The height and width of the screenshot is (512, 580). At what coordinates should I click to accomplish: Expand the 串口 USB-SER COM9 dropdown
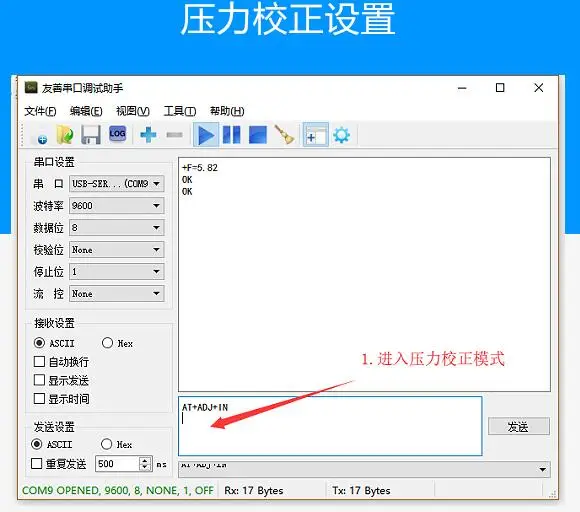[117, 183]
